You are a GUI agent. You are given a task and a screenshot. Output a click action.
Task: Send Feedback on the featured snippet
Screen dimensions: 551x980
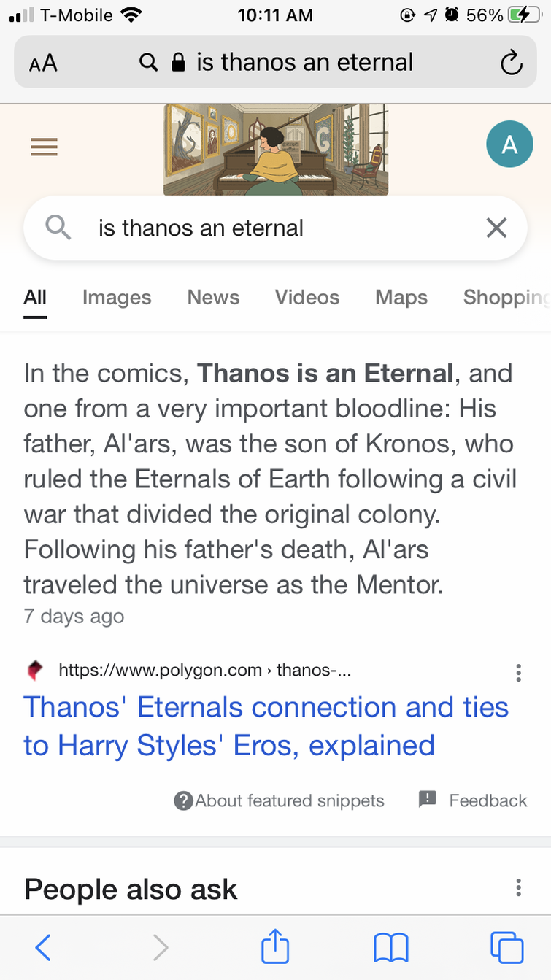(473, 800)
